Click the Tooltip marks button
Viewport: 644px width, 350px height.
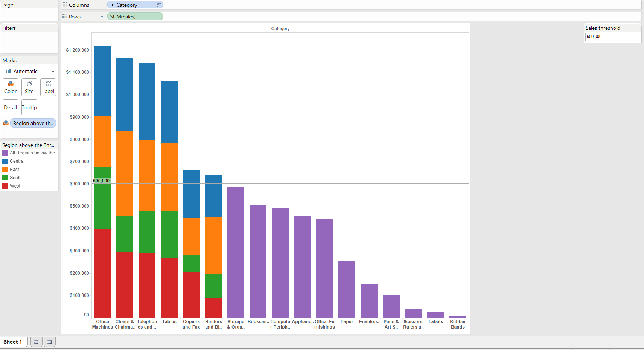pos(29,107)
